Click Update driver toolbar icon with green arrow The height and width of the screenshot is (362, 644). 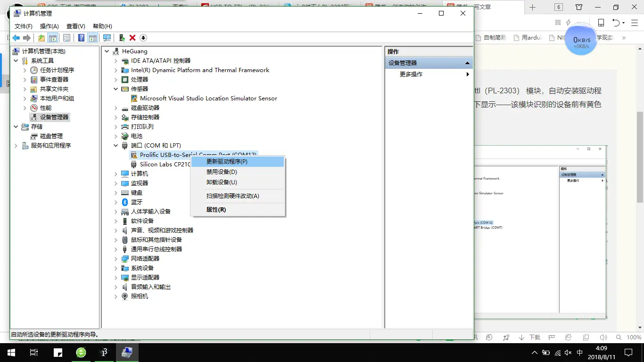point(122,38)
